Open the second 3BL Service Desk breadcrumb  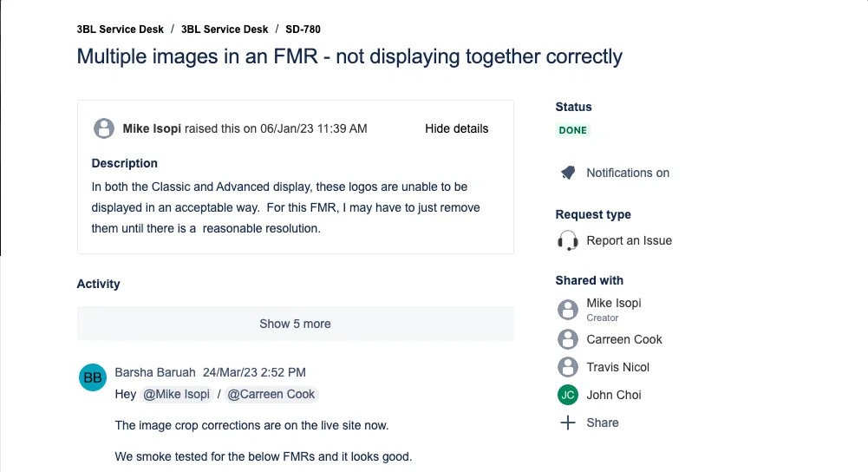tap(225, 29)
